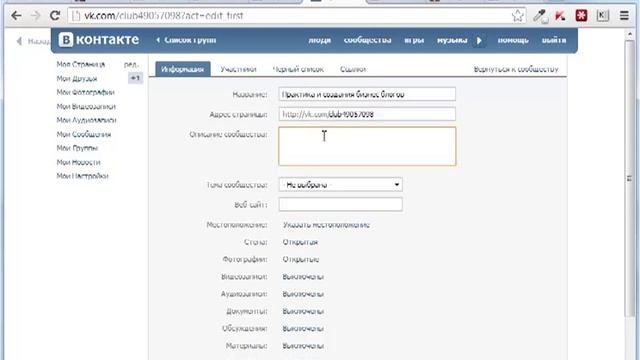Image resolution: width=640 pixels, height=360 pixels.
Task: Click the ВКонтакте logo
Action: pyautogui.click(x=99, y=40)
